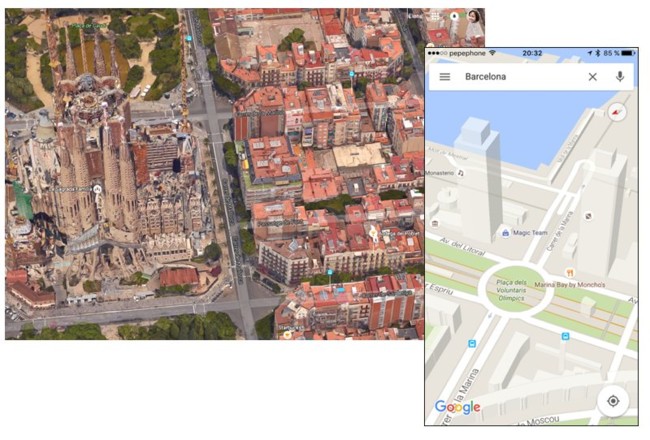This screenshot has width=650, height=440.
Task: Click the Plaça dels Voluntaris Olímpics label
Action: point(511,290)
